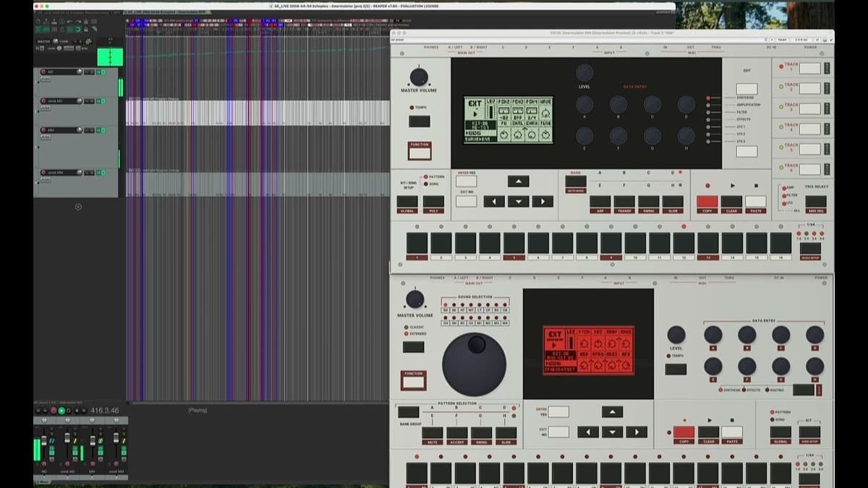Click SCALE SETUP button on green-screen synth
This screenshot has width=868, height=488.
pyautogui.click(x=810, y=248)
